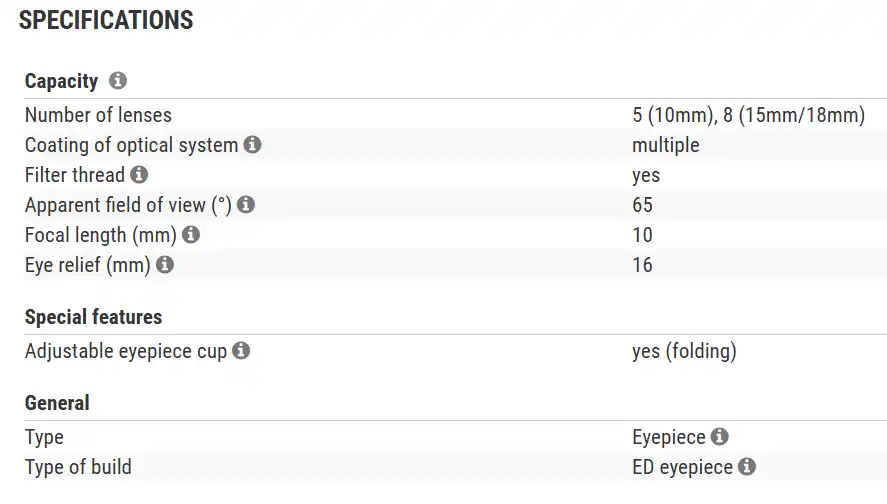Show info for Adjustable eyepiece cup
The height and width of the screenshot is (504, 887).
pyautogui.click(x=241, y=351)
